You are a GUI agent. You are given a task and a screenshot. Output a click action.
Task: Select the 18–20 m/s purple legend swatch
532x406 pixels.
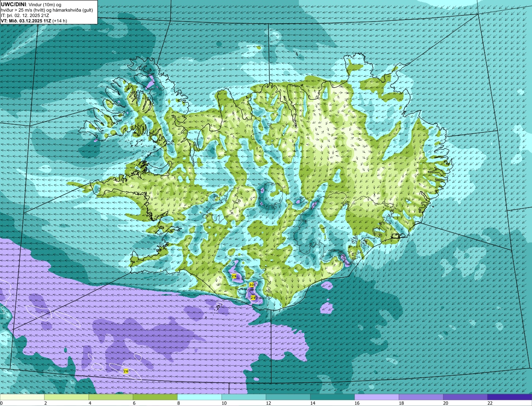coord(421,397)
